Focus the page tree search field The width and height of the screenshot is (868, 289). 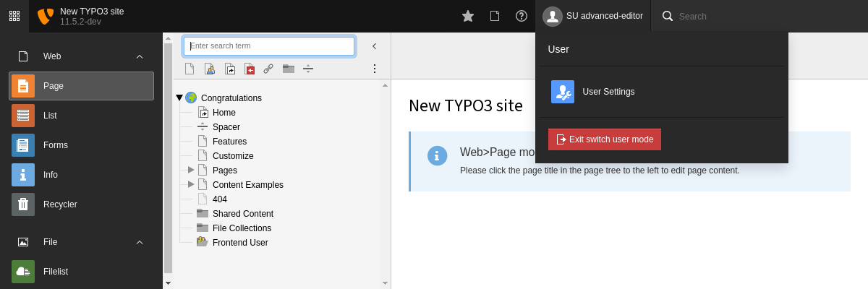269,46
